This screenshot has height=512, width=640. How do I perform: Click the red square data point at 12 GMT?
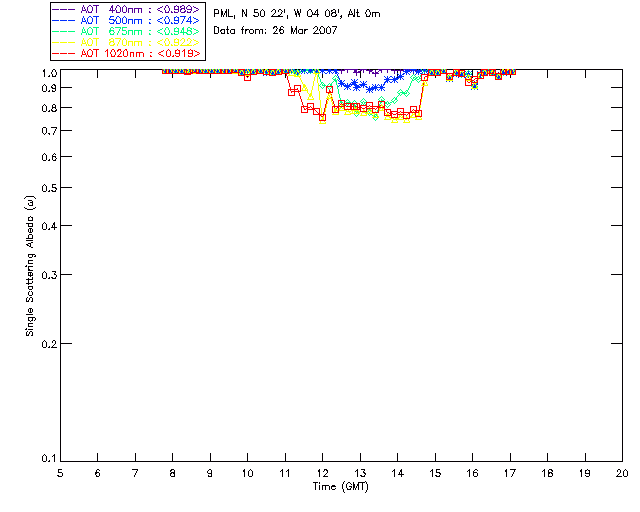[x=322, y=118]
